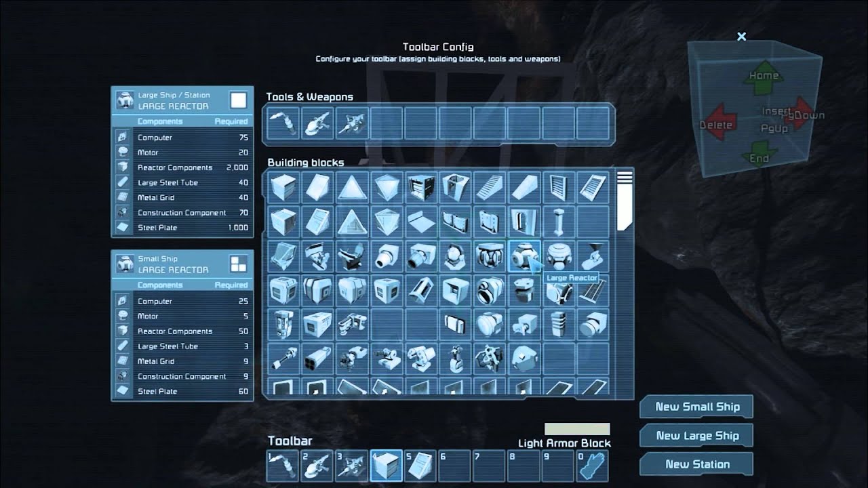Image resolution: width=868 pixels, height=488 pixels.
Task: Click the New Small Ship button
Action: tap(696, 407)
